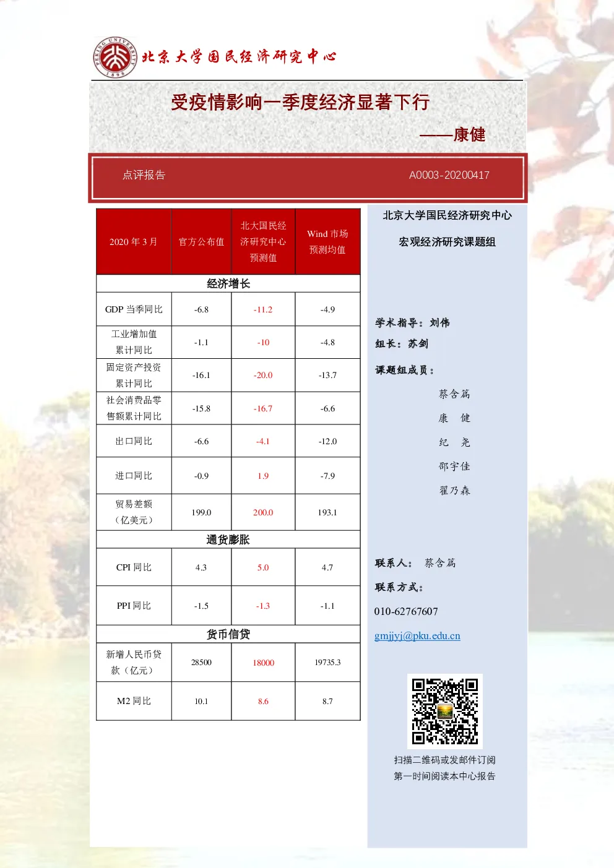The width and height of the screenshot is (614, 868).
Task: Click team member name 翟乃森
Action: 454,490
